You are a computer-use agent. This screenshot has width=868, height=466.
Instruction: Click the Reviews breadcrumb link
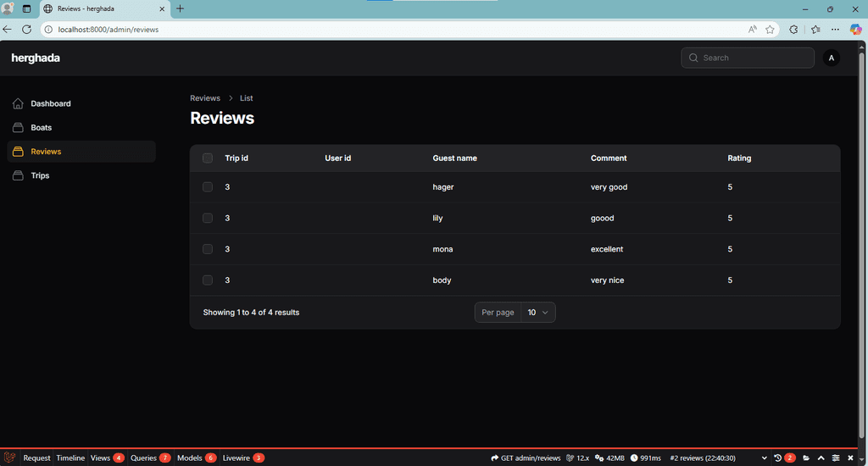coord(205,98)
